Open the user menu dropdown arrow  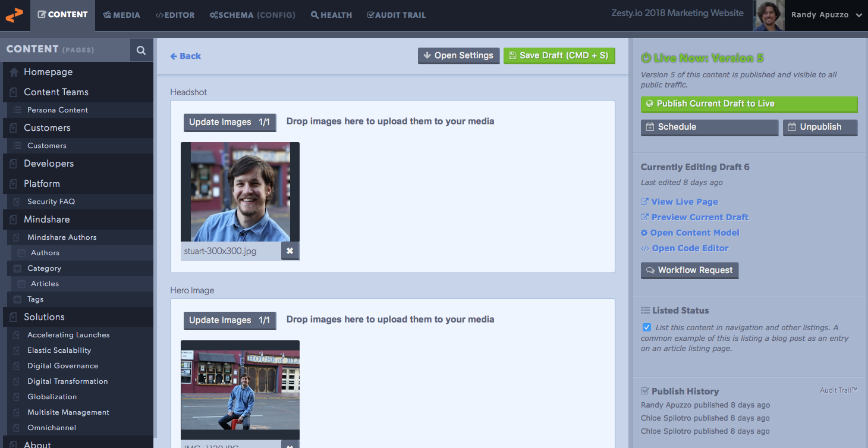(858, 15)
